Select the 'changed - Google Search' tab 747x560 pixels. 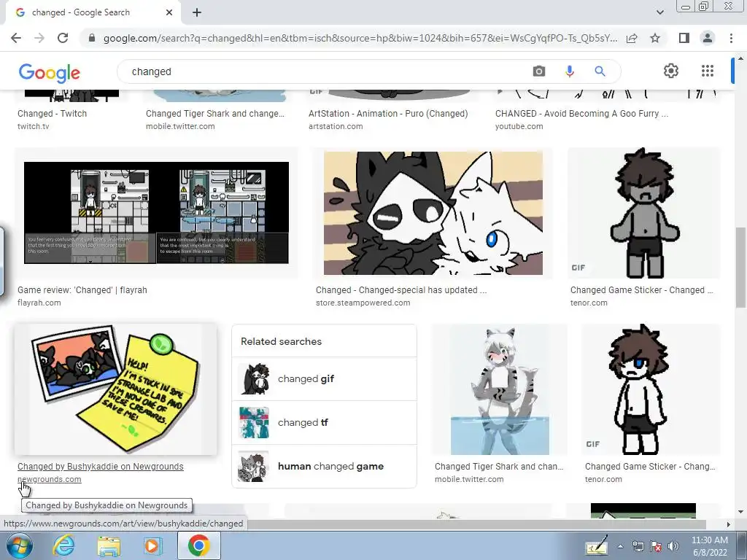93,12
